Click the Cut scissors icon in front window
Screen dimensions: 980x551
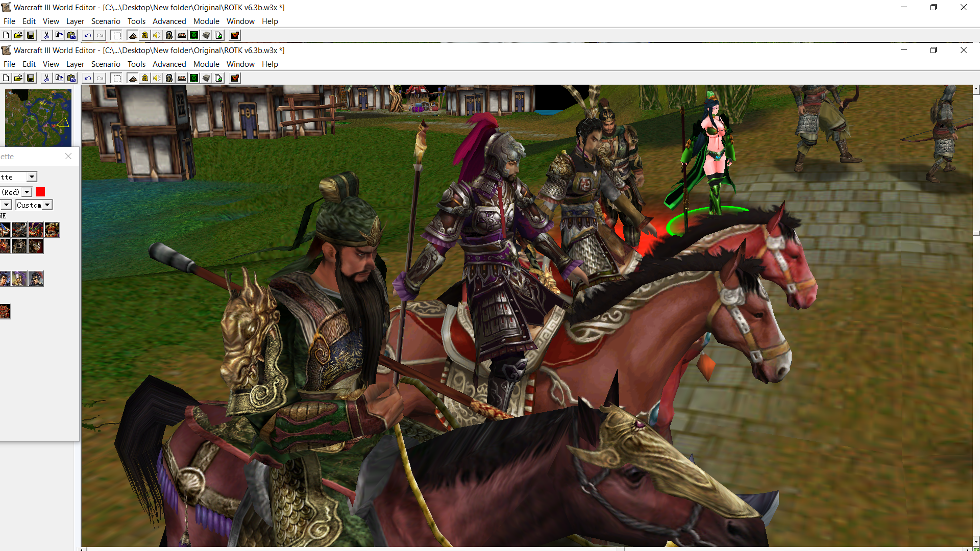(46, 78)
